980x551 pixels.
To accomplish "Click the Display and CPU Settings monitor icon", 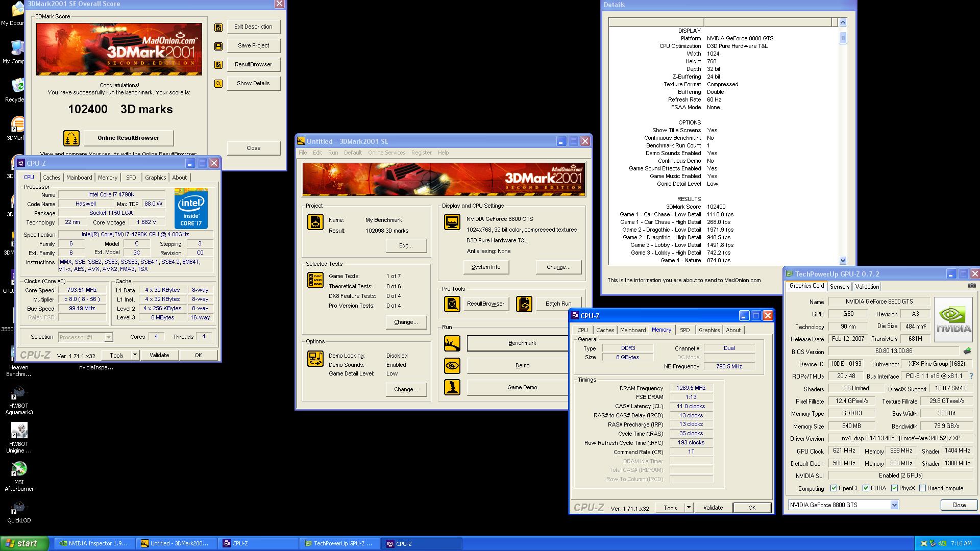I will 452,222.
